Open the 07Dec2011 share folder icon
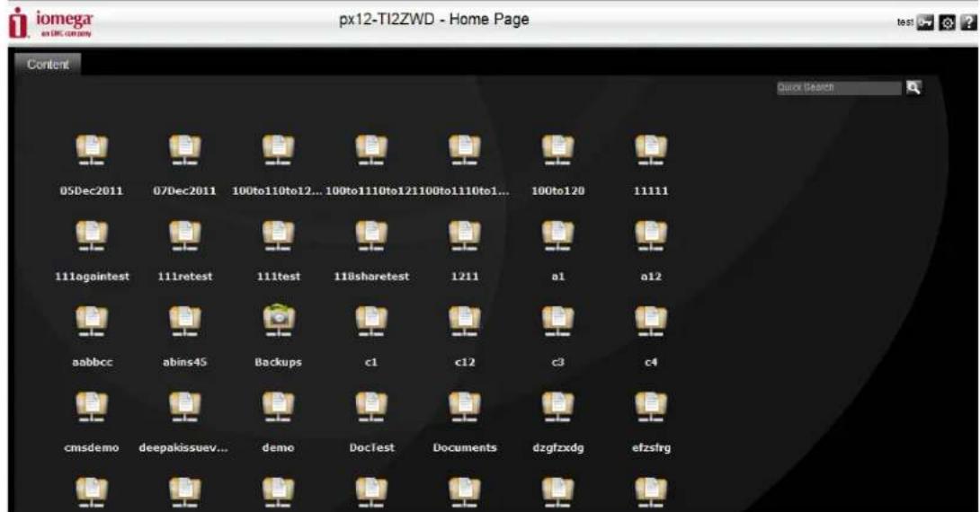Screen dimensions: 980x512 coord(184,151)
